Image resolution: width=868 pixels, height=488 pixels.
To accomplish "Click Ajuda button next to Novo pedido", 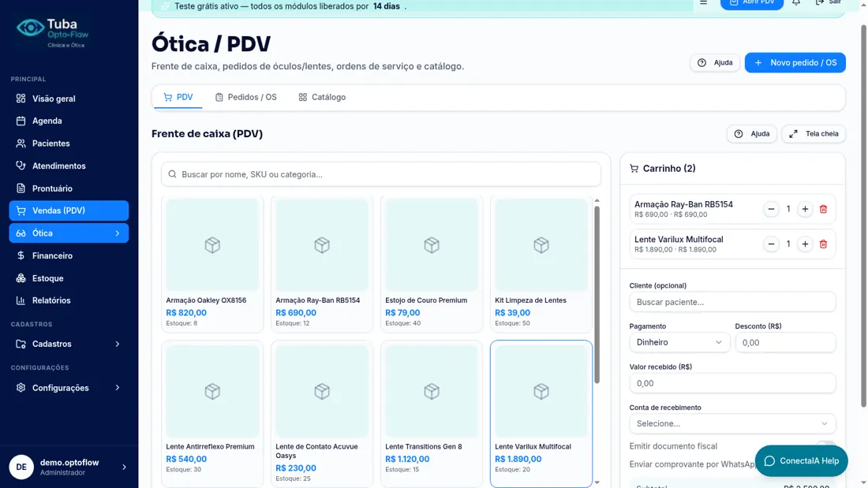I will tap(715, 62).
